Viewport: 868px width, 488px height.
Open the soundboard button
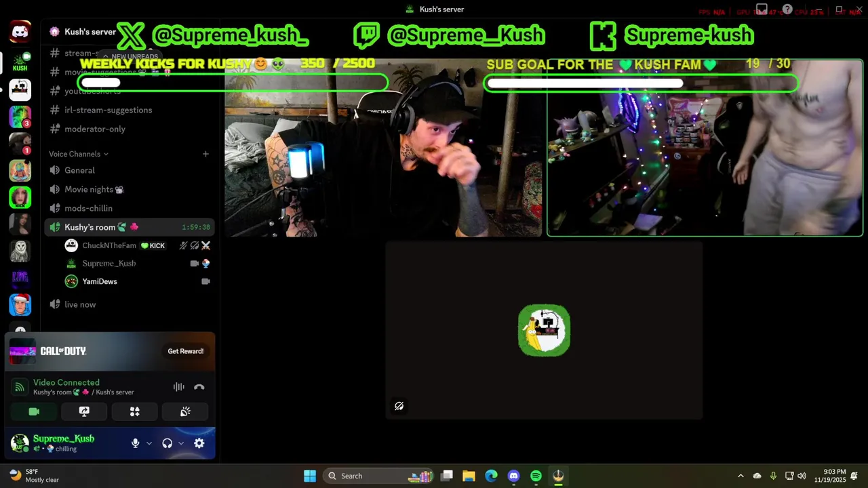click(185, 411)
